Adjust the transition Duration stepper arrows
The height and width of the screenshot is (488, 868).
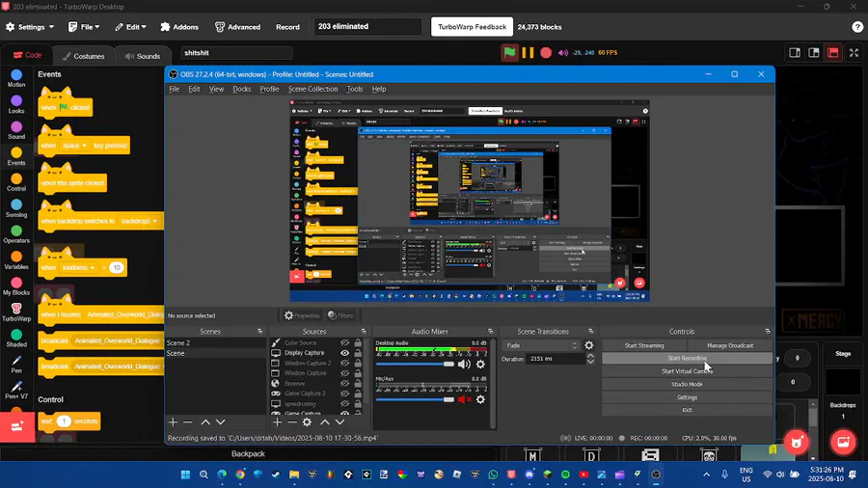(x=590, y=359)
